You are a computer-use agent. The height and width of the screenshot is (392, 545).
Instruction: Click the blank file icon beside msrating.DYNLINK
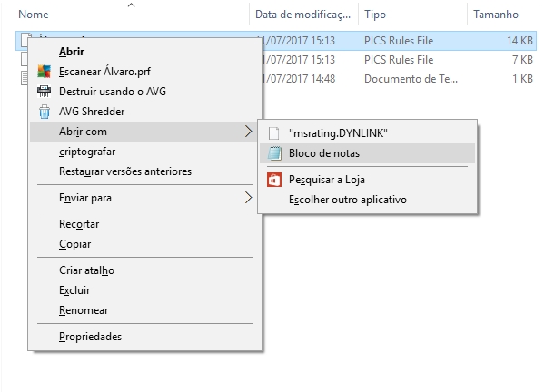pyautogui.click(x=273, y=133)
